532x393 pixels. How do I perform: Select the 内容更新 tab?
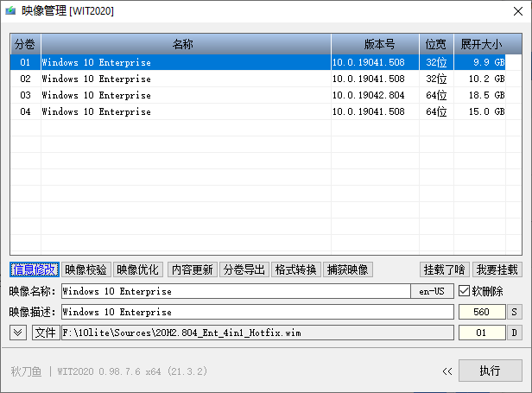click(x=193, y=269)
